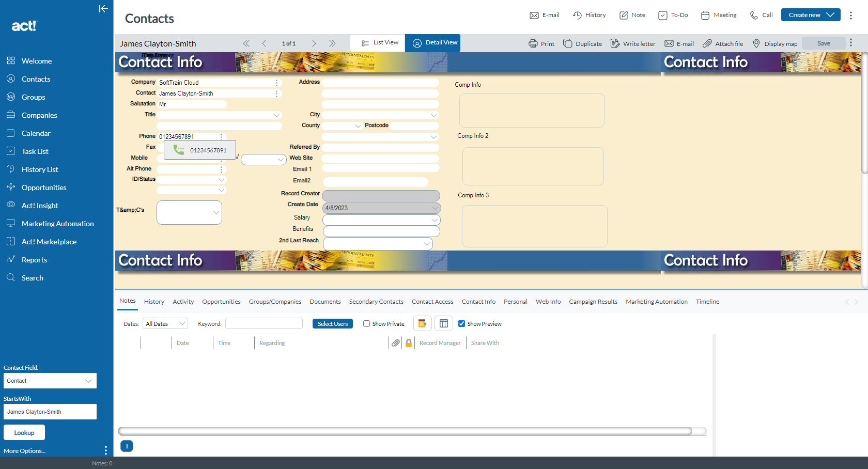Go to Opportunities in sidebar
Screen dimensions: 868x469
tap(44, 187)
